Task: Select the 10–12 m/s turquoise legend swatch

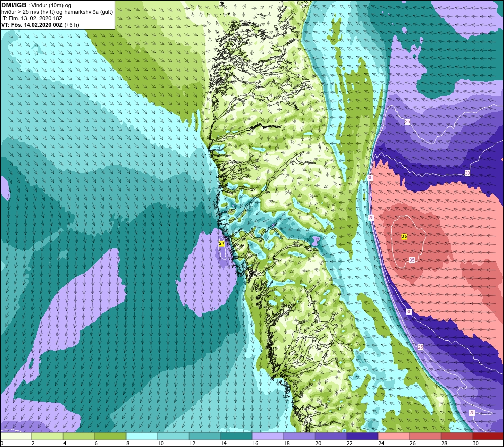Action: 173,436
